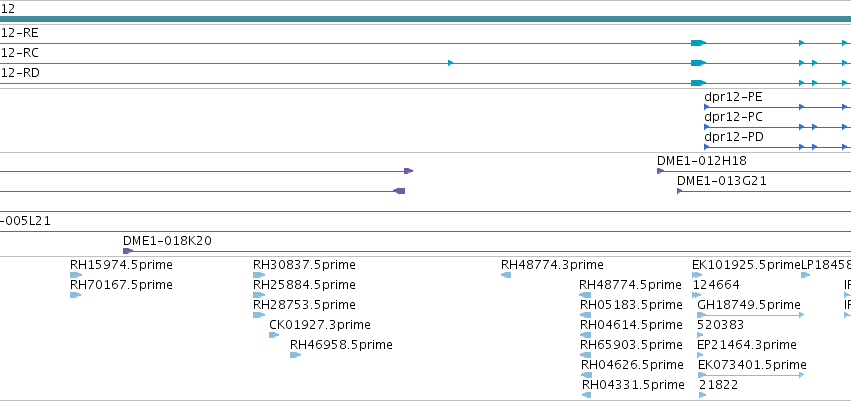Click the RH46958.5prime feature arrow
This screenshot has width=851, height=401.
point(295,355)
